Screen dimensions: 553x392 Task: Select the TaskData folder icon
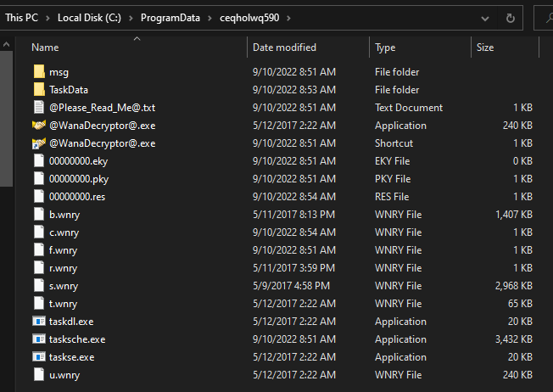pyautogui.click(x=38, y=90)
